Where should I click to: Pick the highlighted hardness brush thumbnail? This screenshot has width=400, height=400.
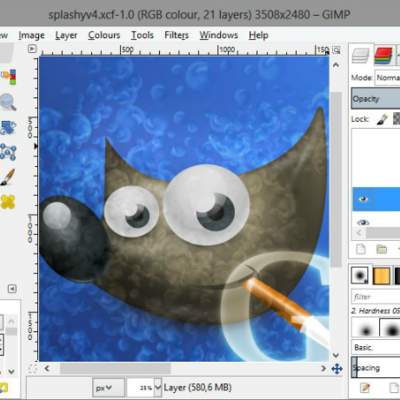(x=390, y=328)
